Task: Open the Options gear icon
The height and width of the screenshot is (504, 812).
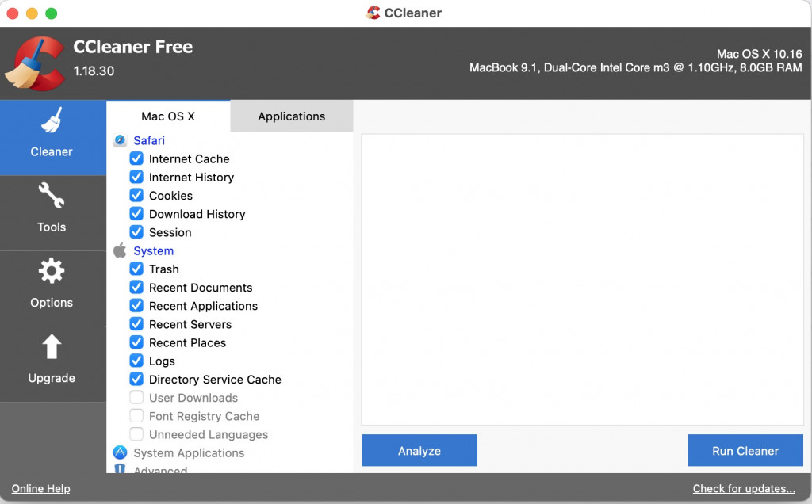Action: click(52, 271)
